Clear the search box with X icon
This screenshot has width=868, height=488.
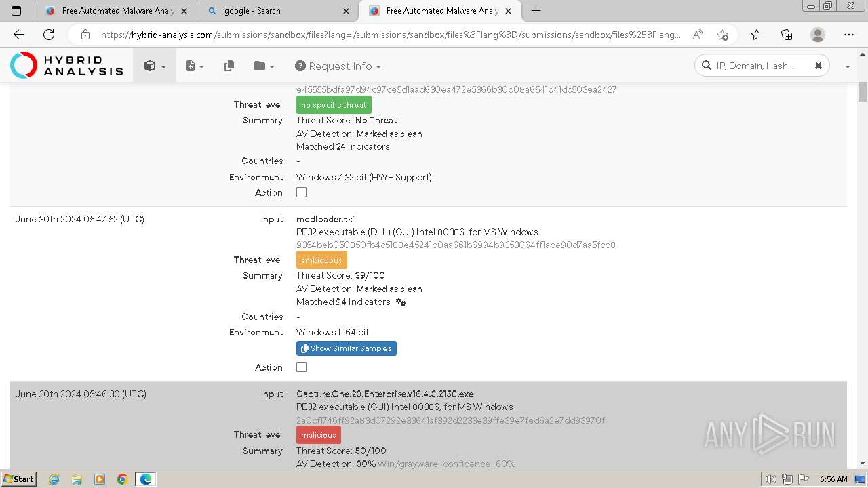[818, 66]
